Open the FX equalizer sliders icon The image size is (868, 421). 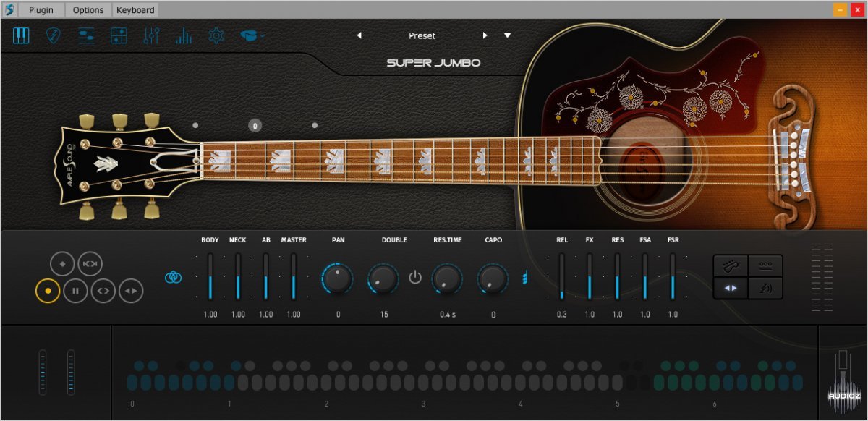(150, 35)
